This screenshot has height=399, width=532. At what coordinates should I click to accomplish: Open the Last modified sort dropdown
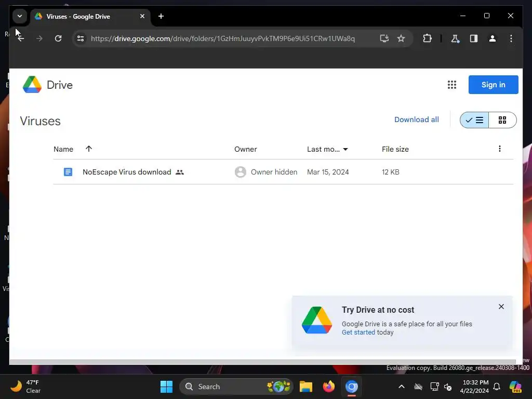(327, 149)
